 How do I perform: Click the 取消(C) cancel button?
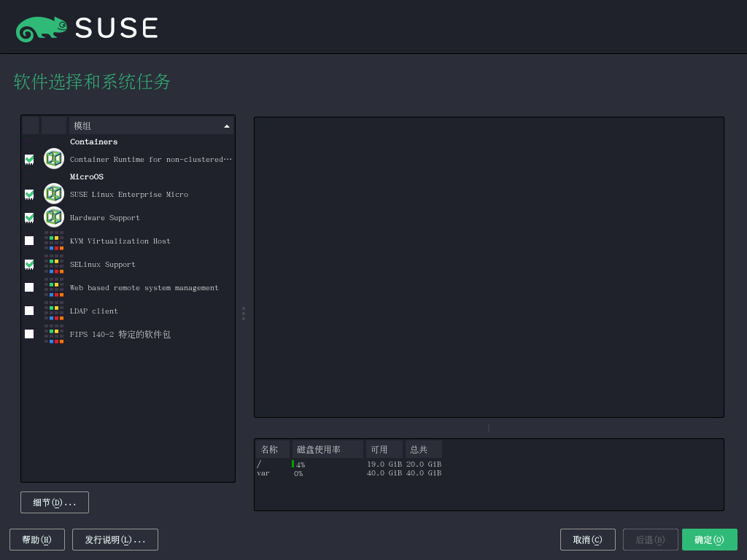587,540
